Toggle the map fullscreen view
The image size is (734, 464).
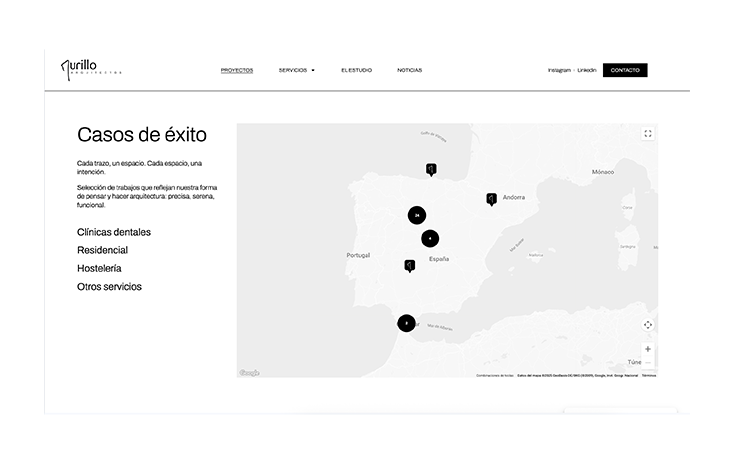648,133
